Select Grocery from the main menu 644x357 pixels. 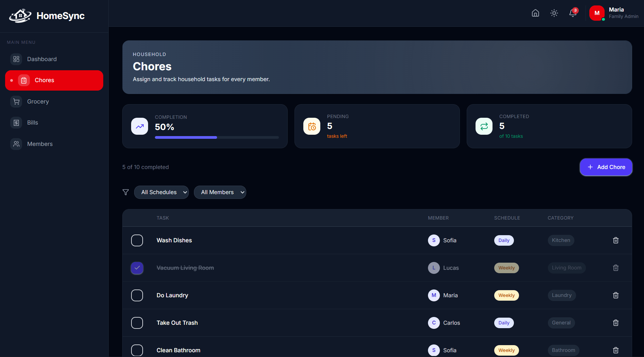[38, 101]
